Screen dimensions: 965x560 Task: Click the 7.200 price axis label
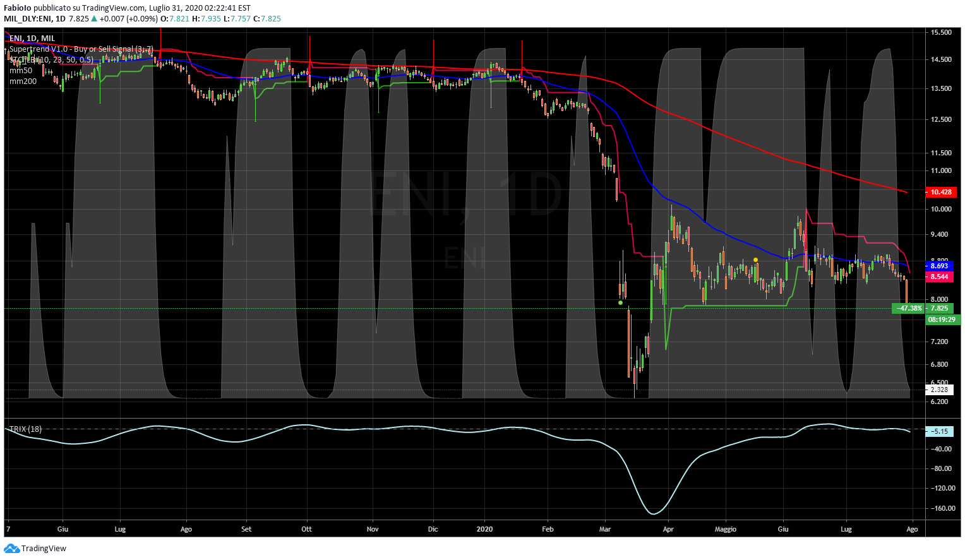940,342
